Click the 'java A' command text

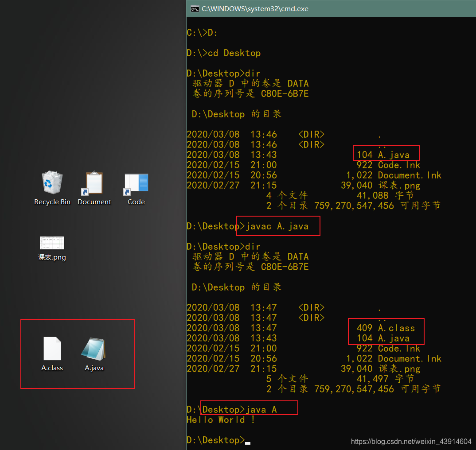[261, 410]
